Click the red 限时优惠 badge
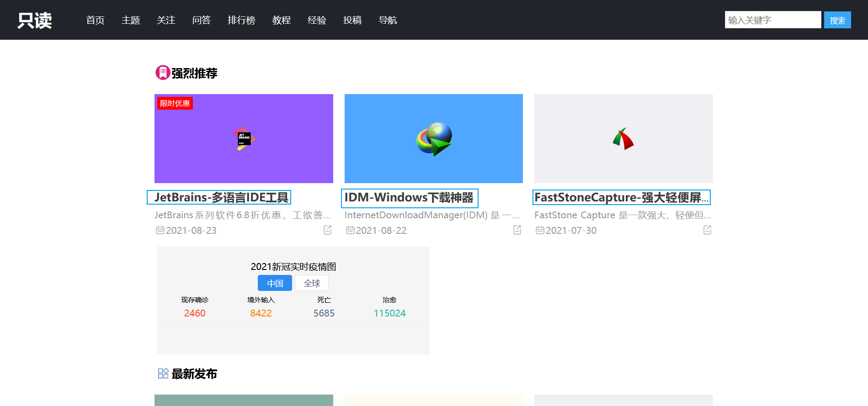Screen dimensions: 868x406 (175, 103)
